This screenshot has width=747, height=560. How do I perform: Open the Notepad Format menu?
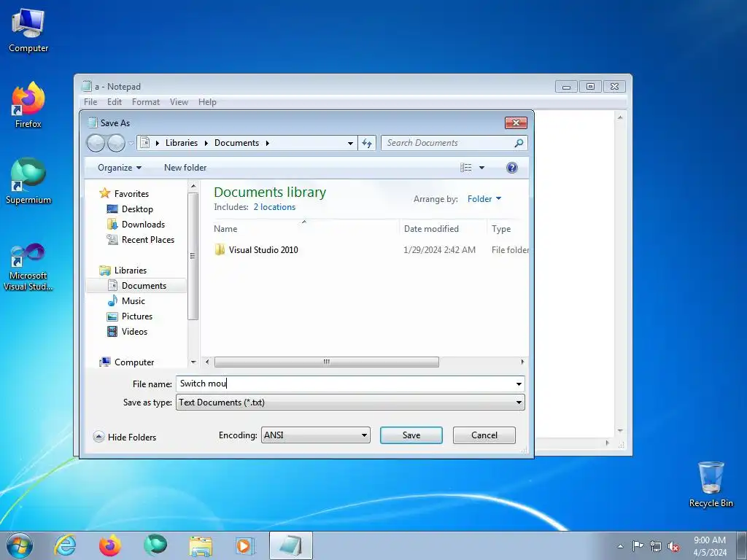tap(146, 102)
